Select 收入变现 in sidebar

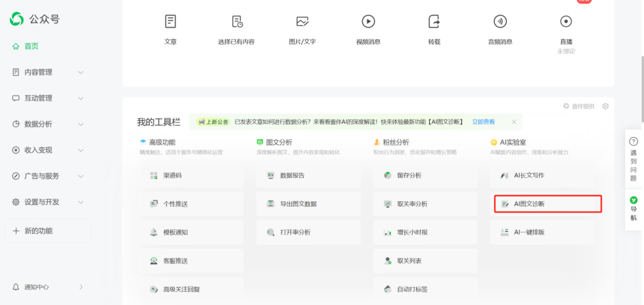38,150
